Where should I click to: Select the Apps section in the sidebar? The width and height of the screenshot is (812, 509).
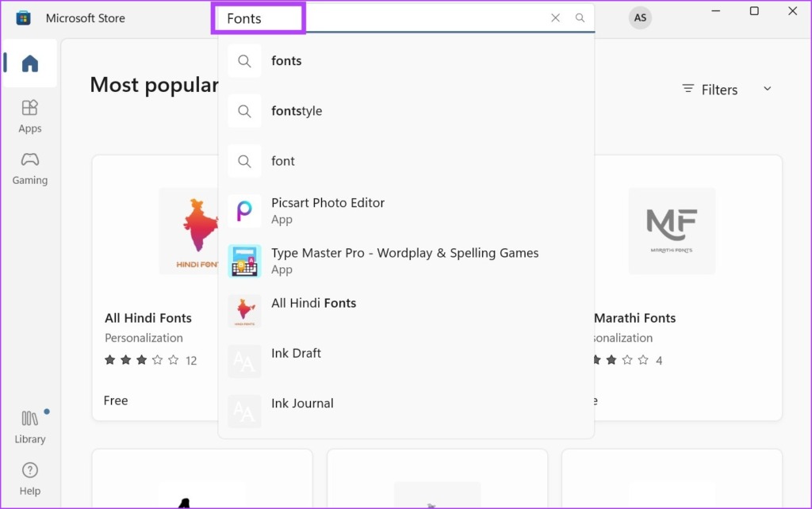tap(29, 116)
